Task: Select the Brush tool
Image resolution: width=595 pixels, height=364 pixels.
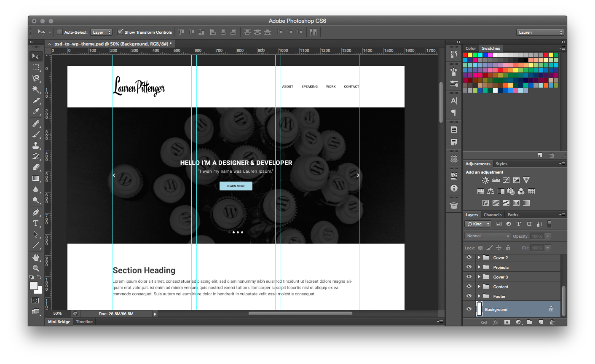Action: (x=36, y=134)
